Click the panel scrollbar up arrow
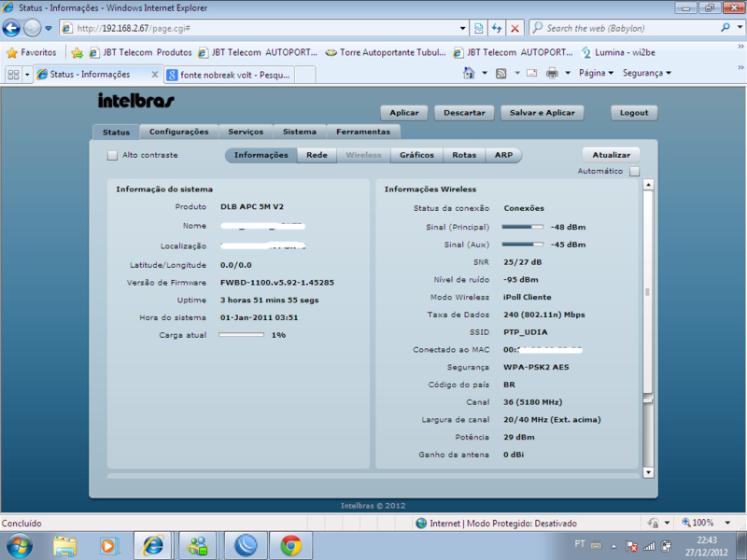 point(648,185)
